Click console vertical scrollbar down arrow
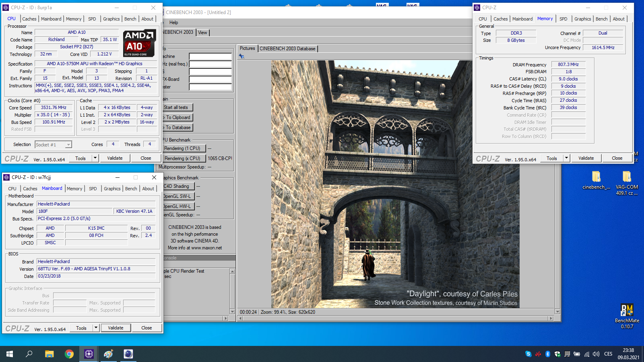The height and width of the screenshot is (362, 644). tap(232, 312)
